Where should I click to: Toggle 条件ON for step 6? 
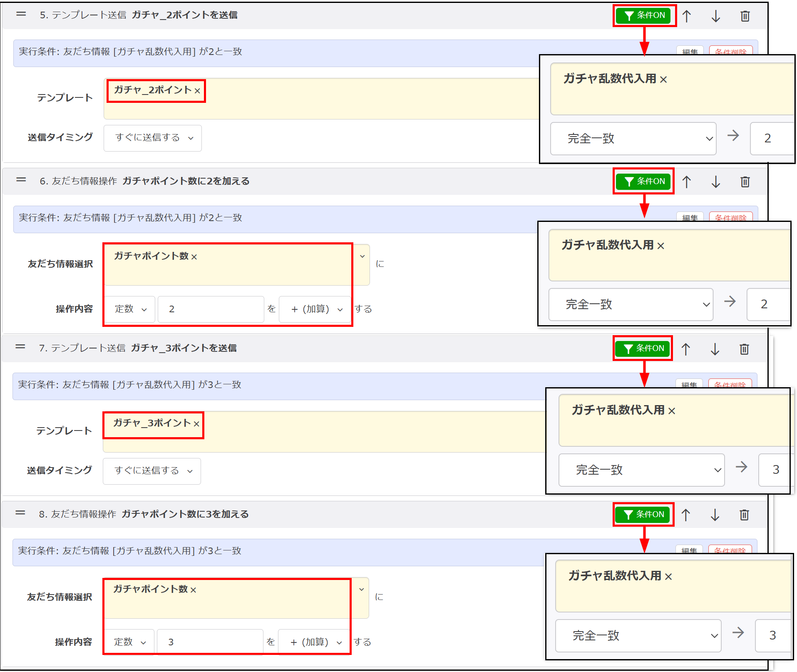click(643, 182)
